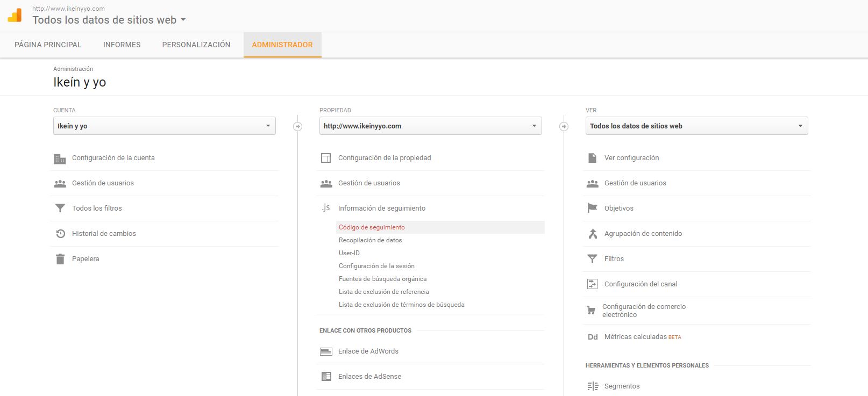Click the people icon in the Ver column
This screenshot has height=396, width=868.
592,183
